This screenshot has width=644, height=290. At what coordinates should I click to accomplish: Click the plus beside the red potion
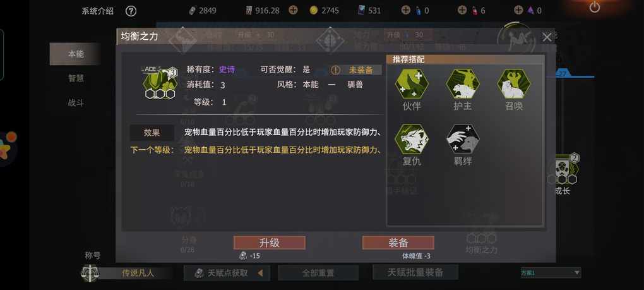point(462,10)
